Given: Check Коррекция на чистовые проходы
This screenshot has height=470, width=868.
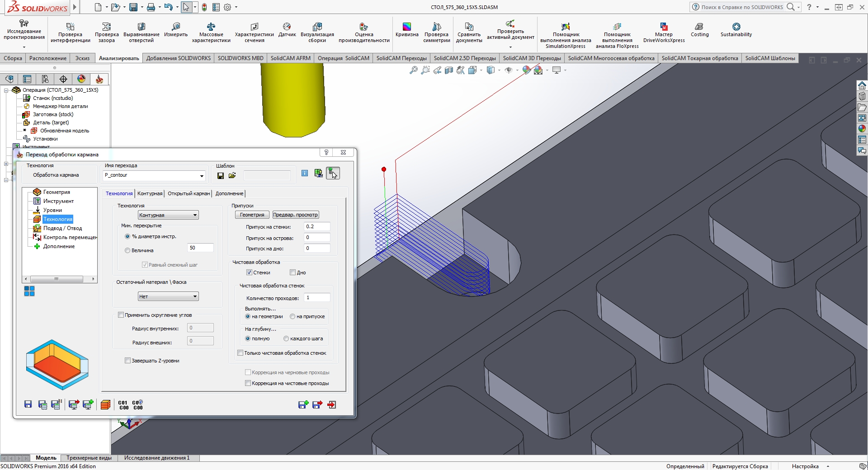Looking at the screenshot, I should coord(248,383).
